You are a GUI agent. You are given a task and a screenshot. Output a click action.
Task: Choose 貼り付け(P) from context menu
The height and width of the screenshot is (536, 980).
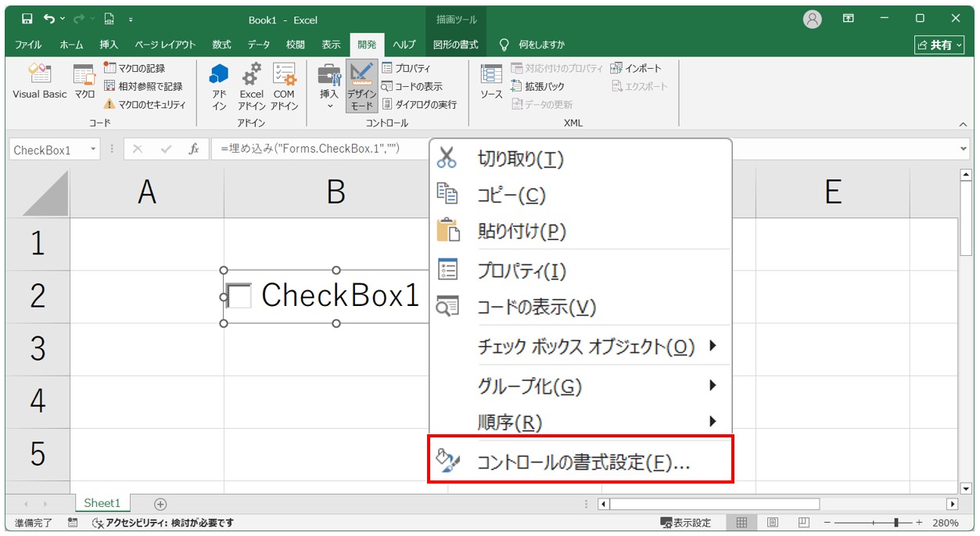click(580, 232)
